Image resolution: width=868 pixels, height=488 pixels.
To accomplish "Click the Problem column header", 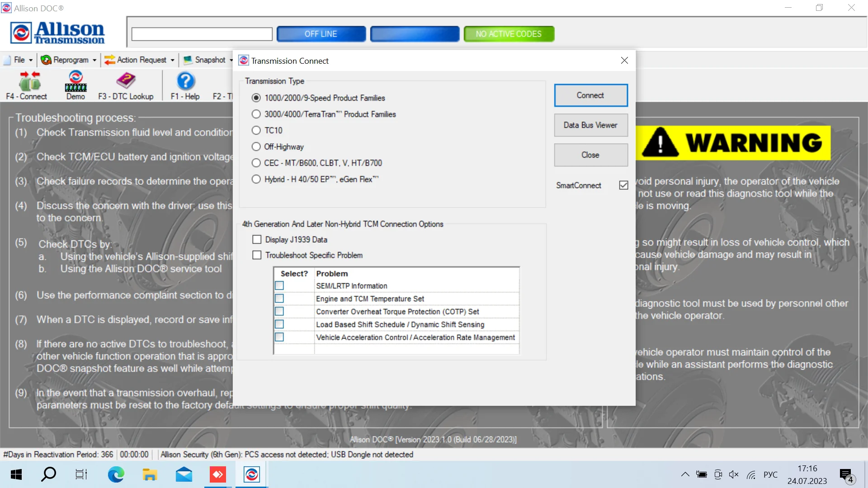I will 332,274.
